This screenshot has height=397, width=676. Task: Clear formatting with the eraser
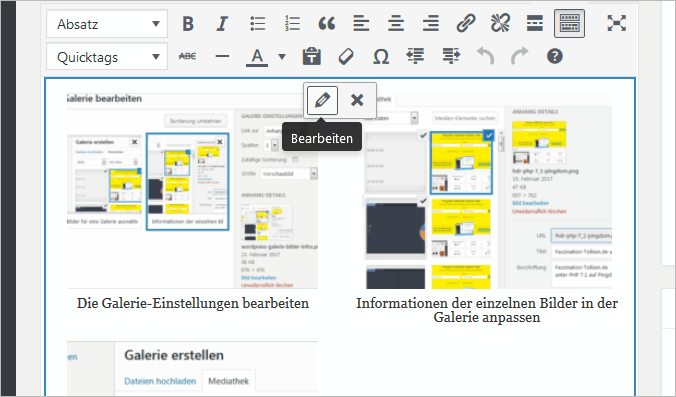[x=346, y=56]
